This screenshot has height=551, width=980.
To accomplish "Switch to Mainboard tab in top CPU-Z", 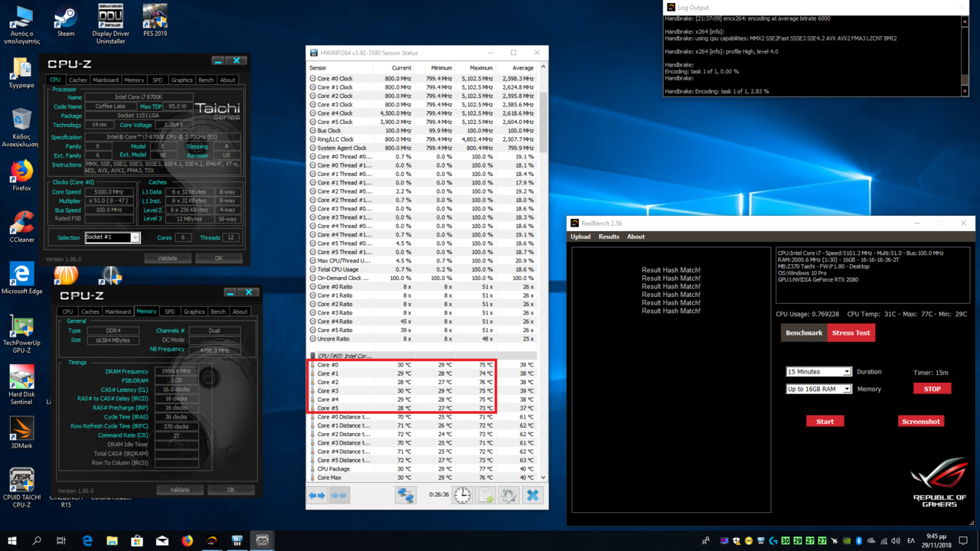I will (x=106, y=80).
